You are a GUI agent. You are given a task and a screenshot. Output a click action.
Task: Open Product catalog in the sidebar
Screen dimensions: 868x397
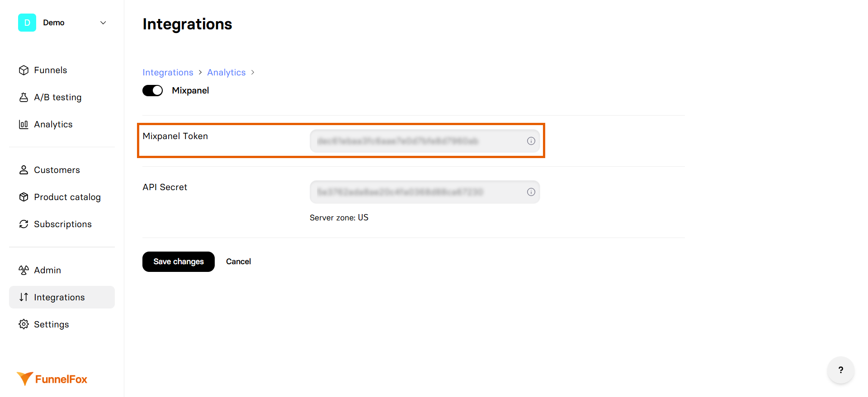[62, 197]
